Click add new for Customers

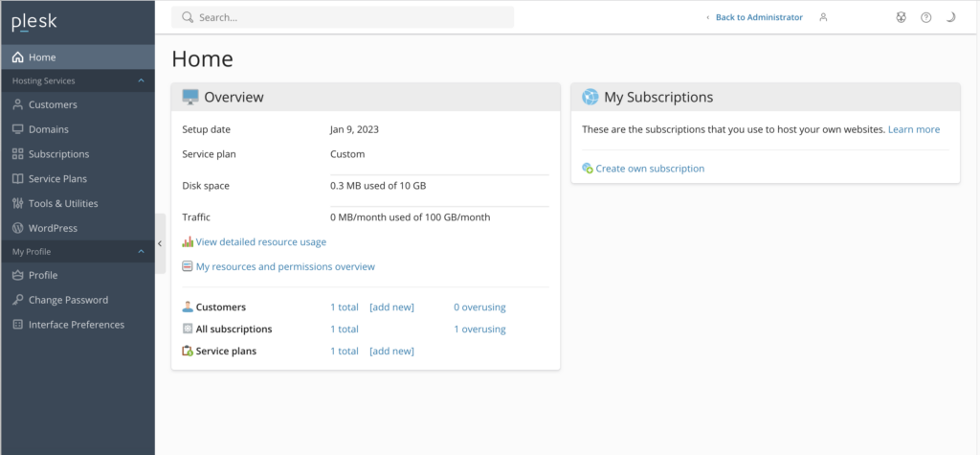tap(391, 307)
